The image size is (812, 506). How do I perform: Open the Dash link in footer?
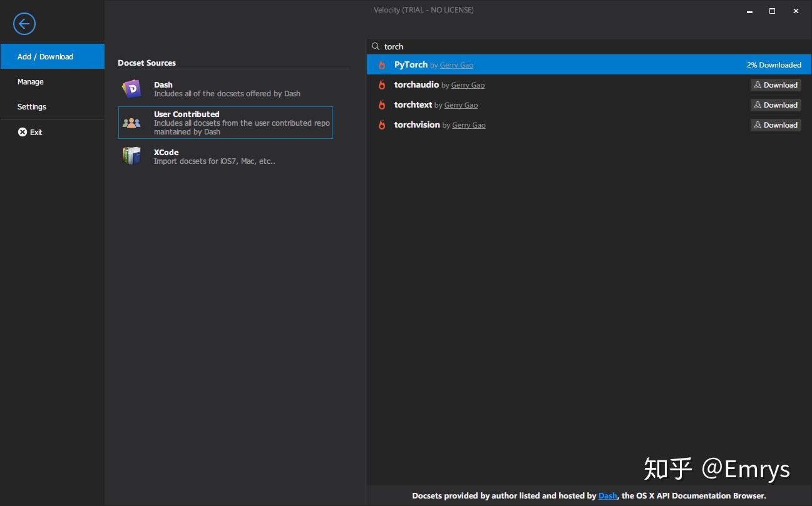[607, 496]
